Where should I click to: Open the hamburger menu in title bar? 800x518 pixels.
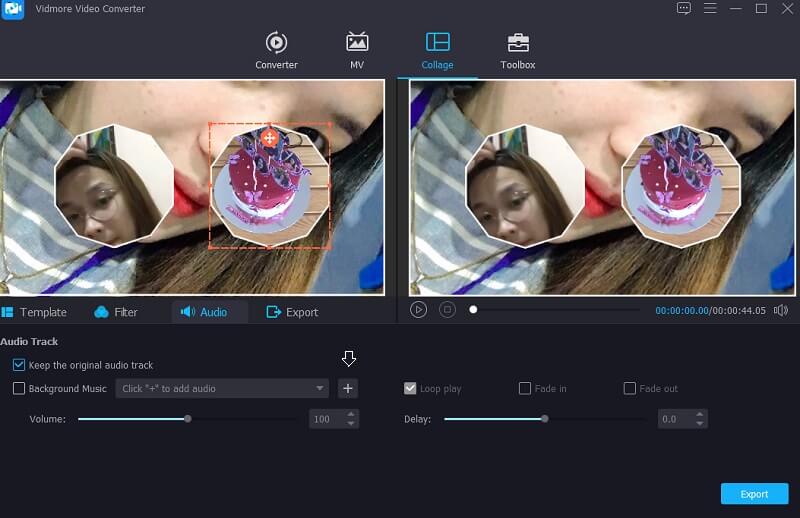coord(711,9)
